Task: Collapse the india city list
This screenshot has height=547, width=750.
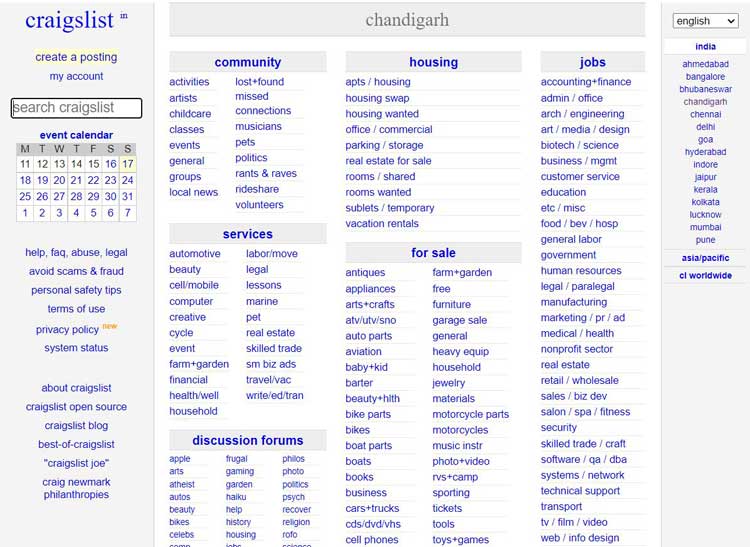Action: click(x=705, y=46)
